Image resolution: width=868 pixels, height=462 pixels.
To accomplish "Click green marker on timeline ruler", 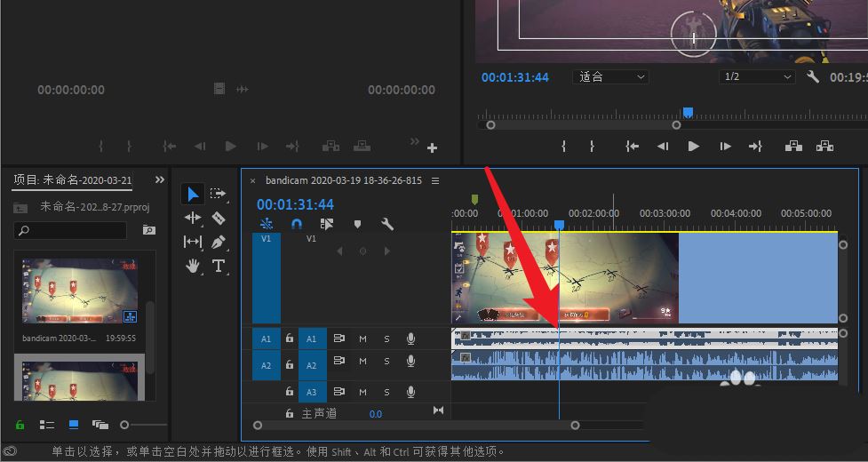I will tap(474, 199).
